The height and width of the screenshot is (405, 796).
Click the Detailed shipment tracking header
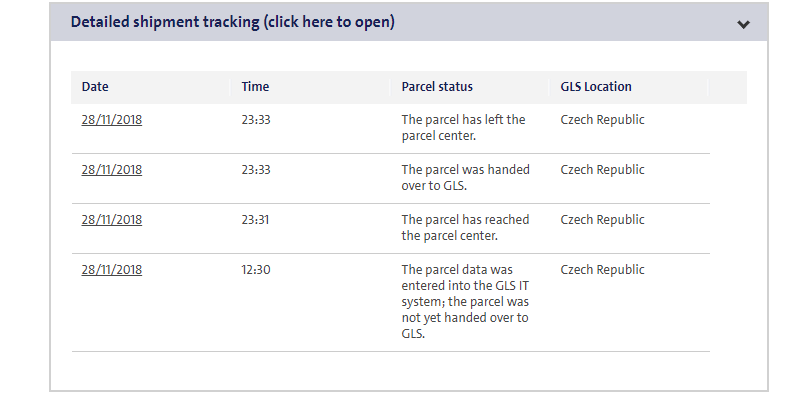pyautogui.click(x=233, y=22)
